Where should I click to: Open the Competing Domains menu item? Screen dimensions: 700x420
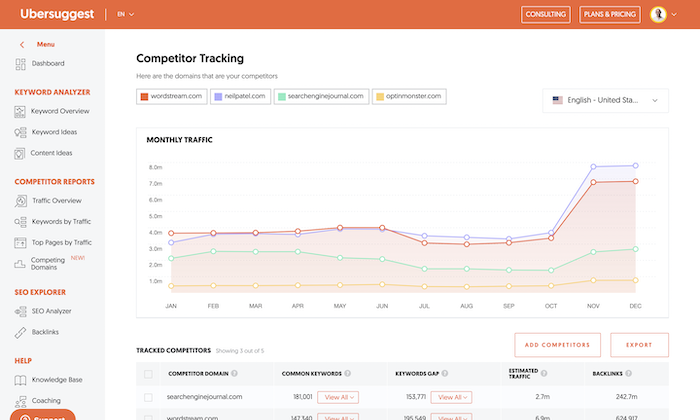(x=48, y=264)
